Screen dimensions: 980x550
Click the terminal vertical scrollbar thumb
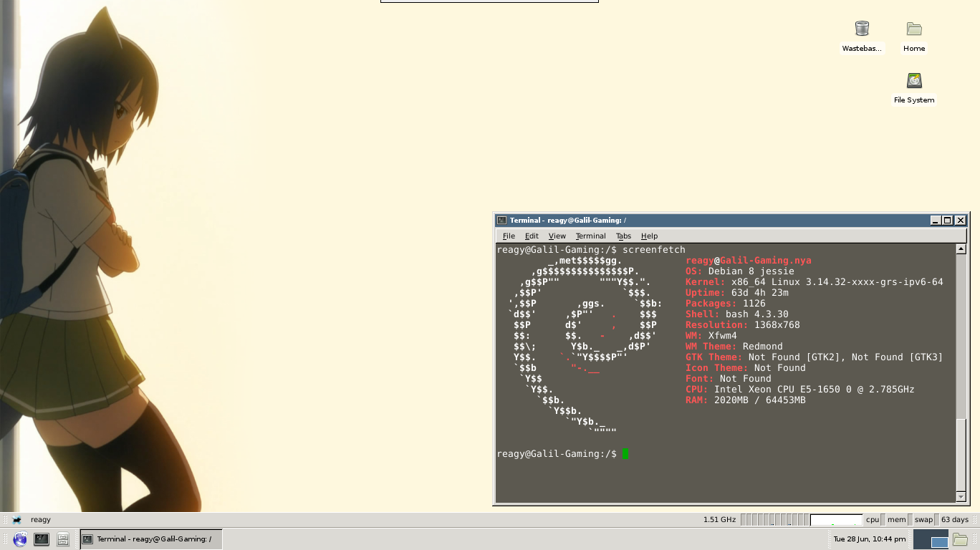[x=961, y=455]
